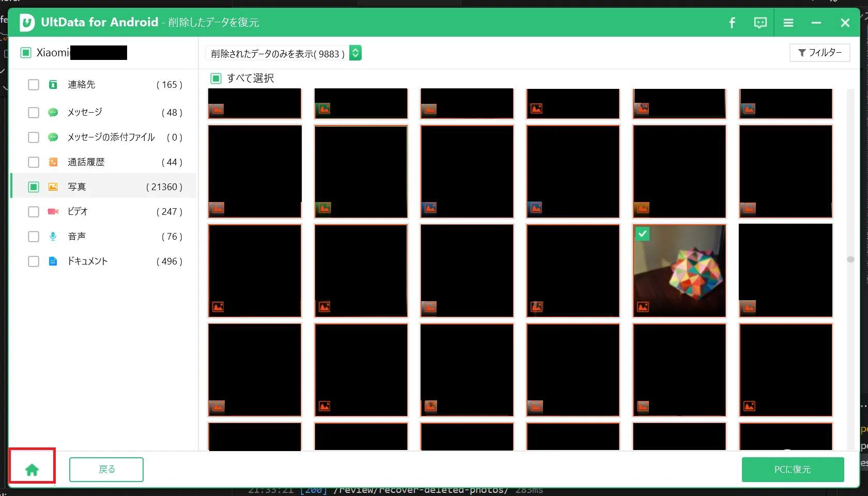
Task: Click the ビデオ video camera icon
Action: click(53, 212)
